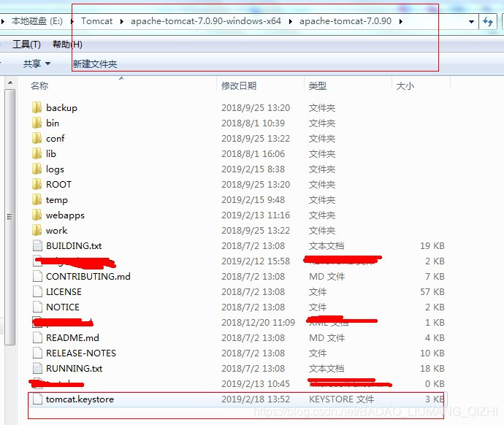Click the 2019/2/15 9:48 date cell

click(x=253, y=200)
